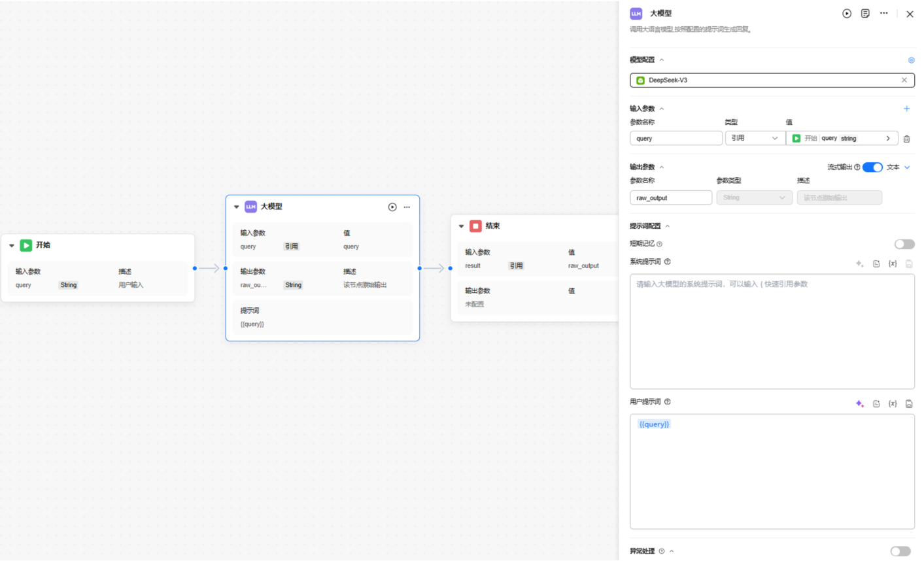Viewport: 924px width, 561px height.
Task: Delete the query input parameter
Action: point(906,139)
